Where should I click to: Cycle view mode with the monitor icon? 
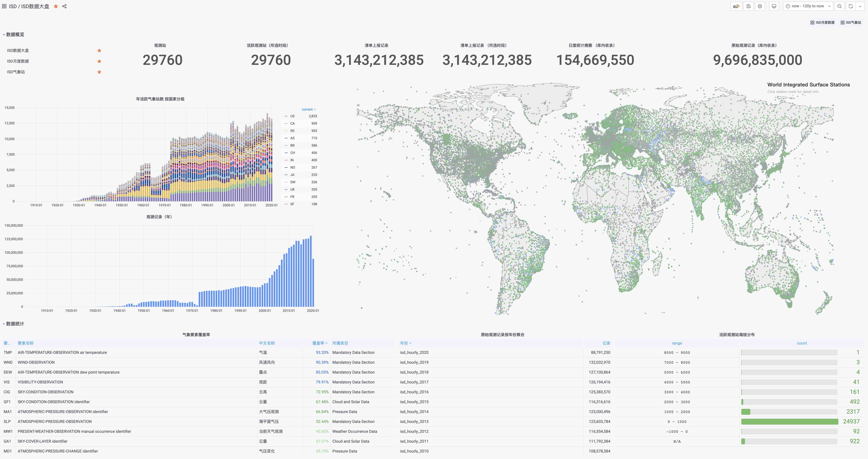(x=774, y=6)
